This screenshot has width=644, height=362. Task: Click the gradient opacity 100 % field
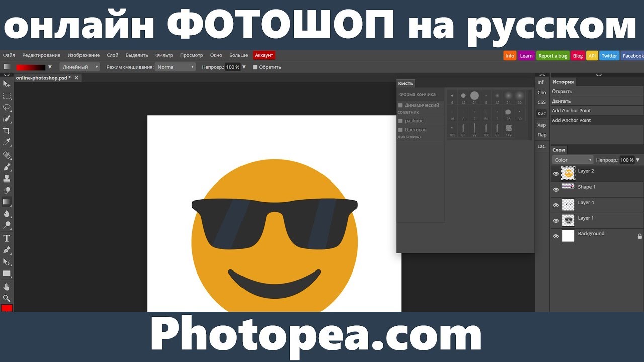pos(232,67)
